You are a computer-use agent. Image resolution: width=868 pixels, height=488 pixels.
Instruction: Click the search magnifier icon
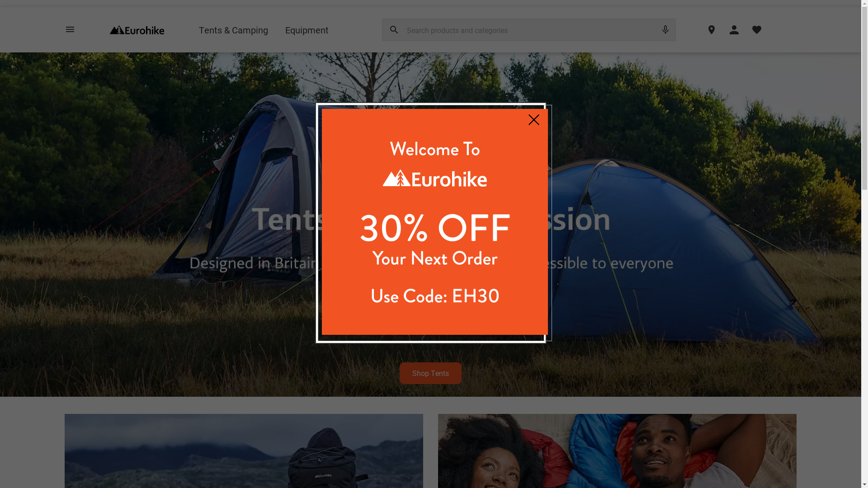394,30
